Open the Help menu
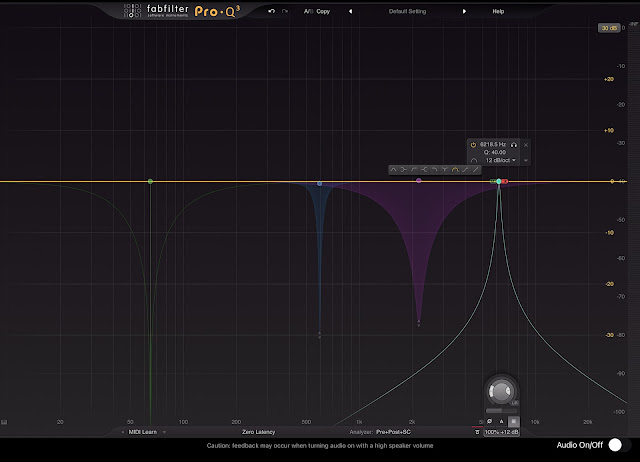 498,11
